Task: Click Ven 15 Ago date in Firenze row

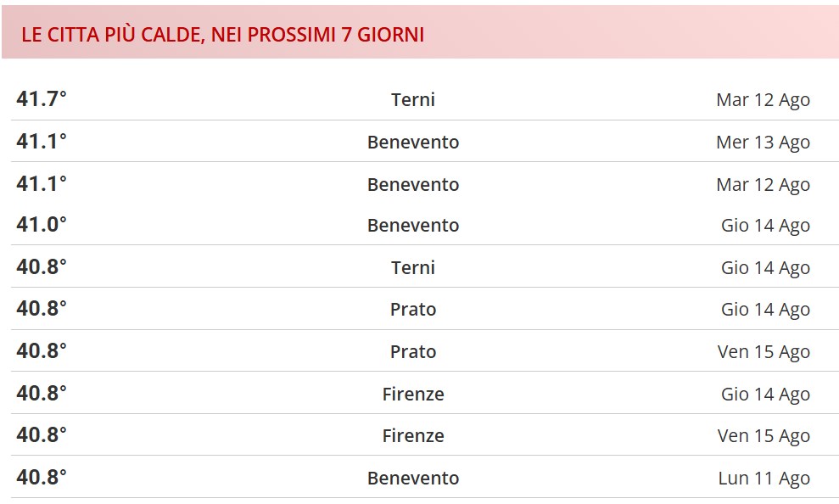Action: click(x=763, y=436)
